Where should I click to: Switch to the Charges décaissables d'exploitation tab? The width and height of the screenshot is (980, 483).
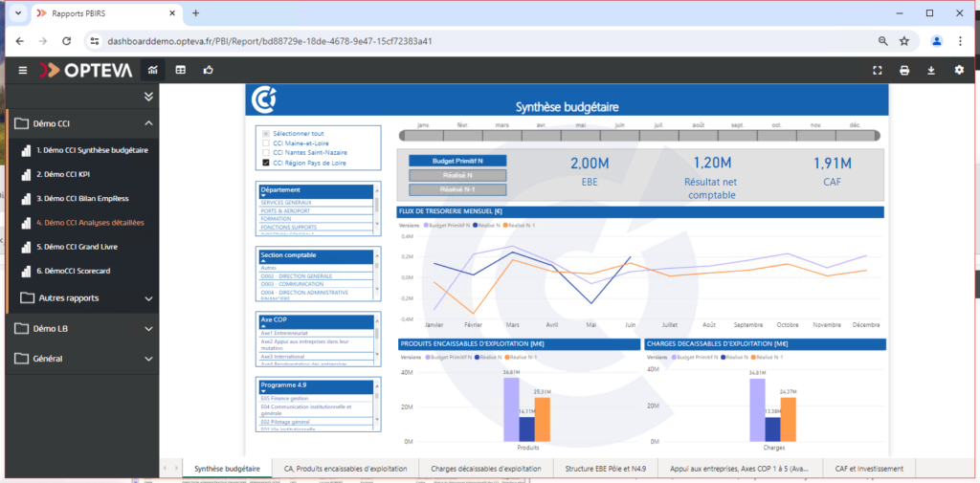click(x=486, y=468)
